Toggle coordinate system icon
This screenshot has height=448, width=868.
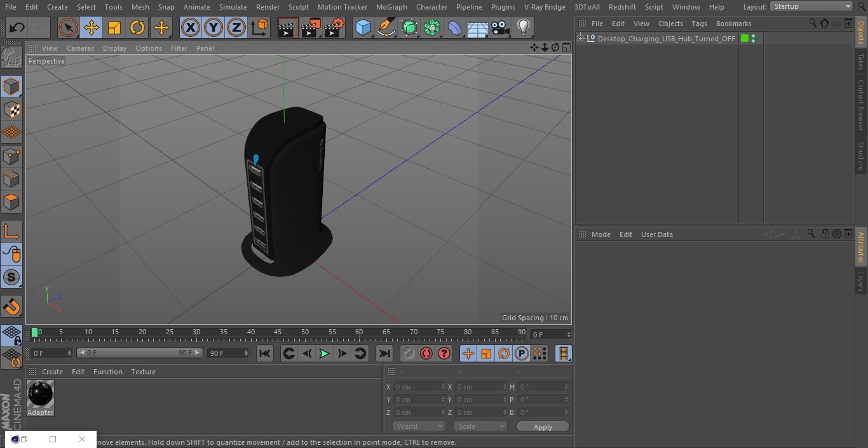tap(260, 28)
